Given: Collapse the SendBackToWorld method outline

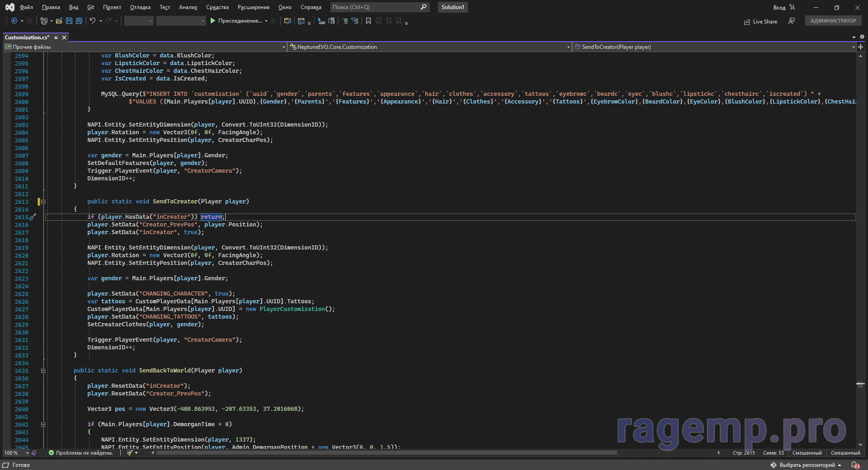Looking at the screenshot, I should click(x=43, y=371).
